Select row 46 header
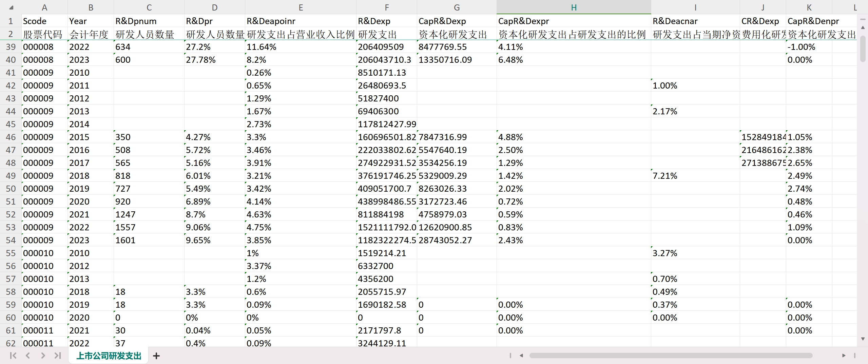This screenshot has width=868, height=364. click(11, 137)
